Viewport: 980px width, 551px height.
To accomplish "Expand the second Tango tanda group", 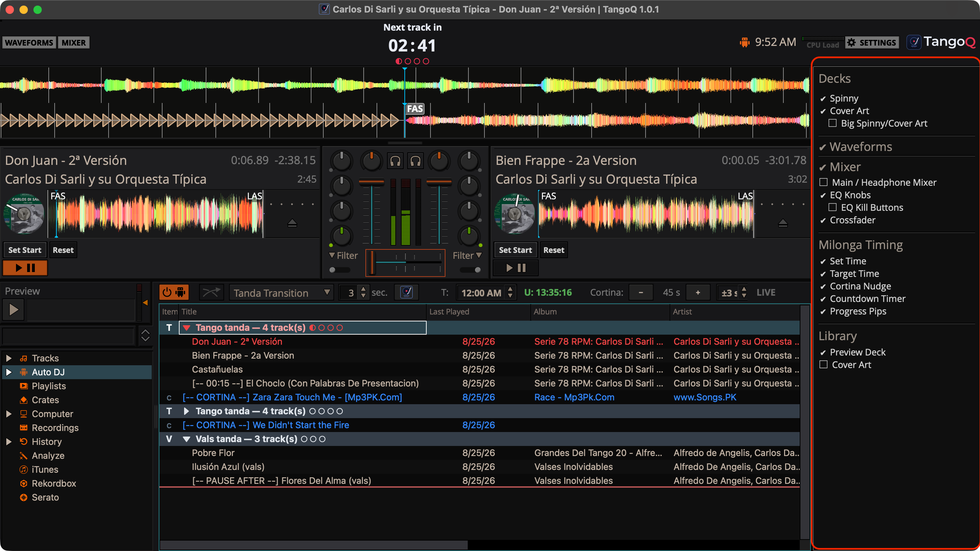I will [187, 411].
